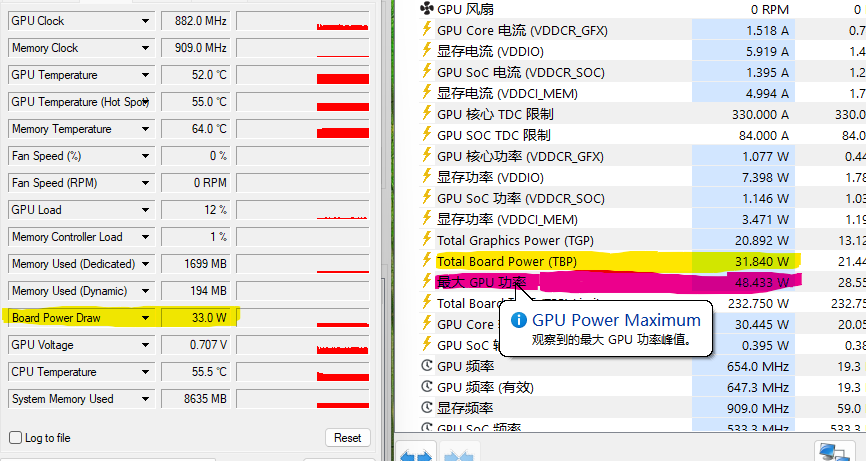Select the 20.892 W Total Graphics Power value

[761, 240]
